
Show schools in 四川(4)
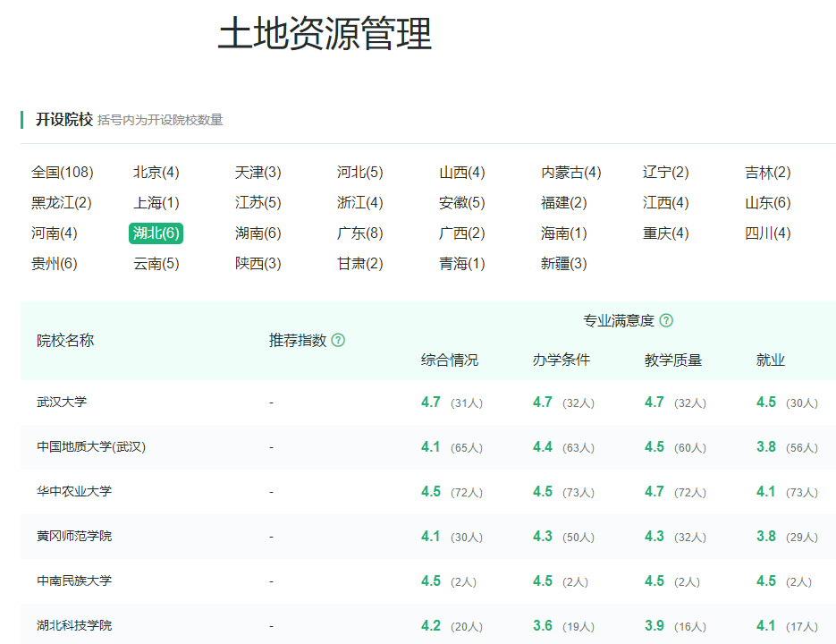click(768, 233)
